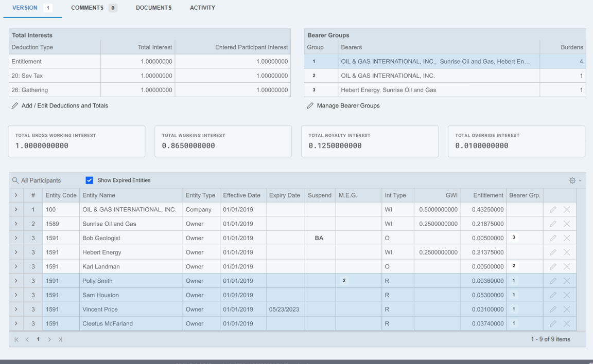
Task: Expand the Polly Smith row
Action: 16,281
